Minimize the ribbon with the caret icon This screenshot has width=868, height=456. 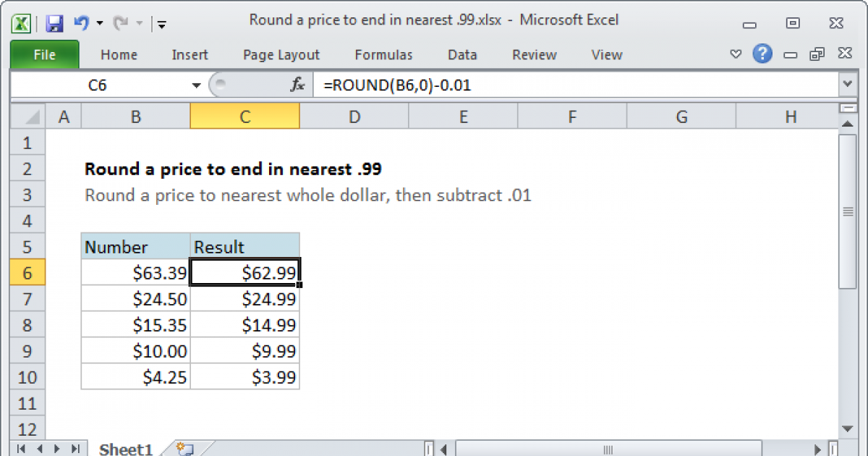click(736, 54)
